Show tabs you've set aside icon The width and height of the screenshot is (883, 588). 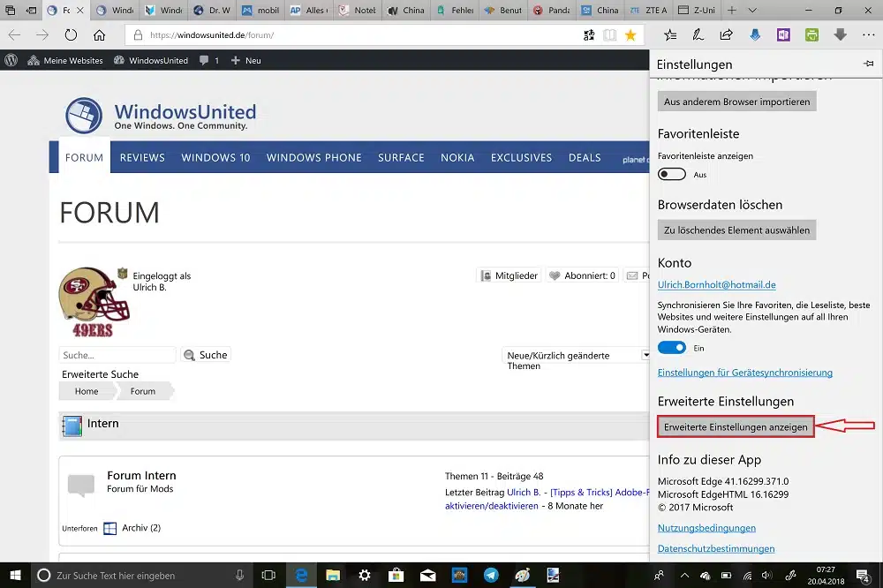(x=10, y=10)
